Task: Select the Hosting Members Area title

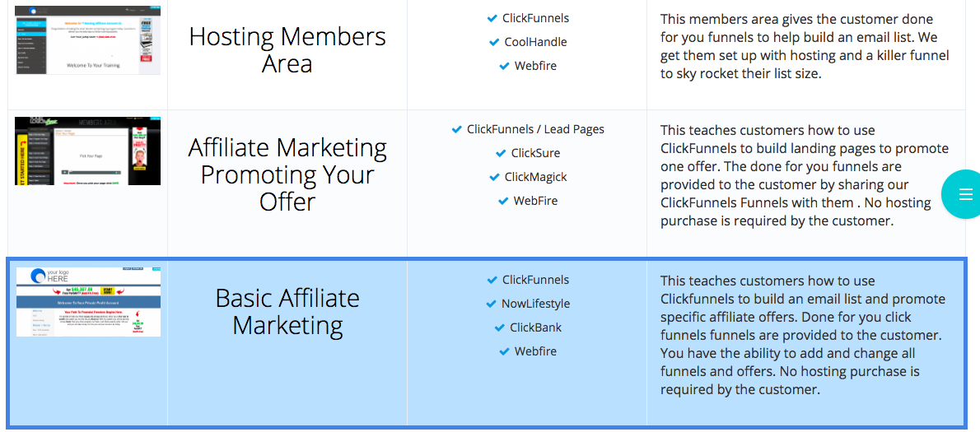Action: click(287, 50)
